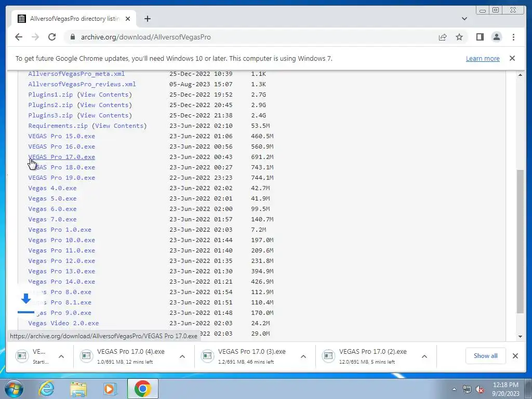This screenshot has width=532, height=399.
Task: Download VEGAS Pro 19.0.exe
Action: (x=61, y=178)
